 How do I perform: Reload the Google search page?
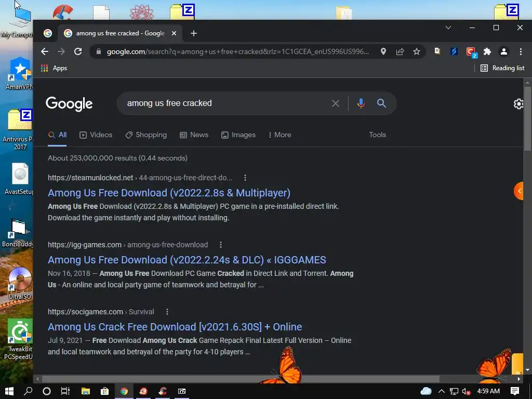point(78,51)
